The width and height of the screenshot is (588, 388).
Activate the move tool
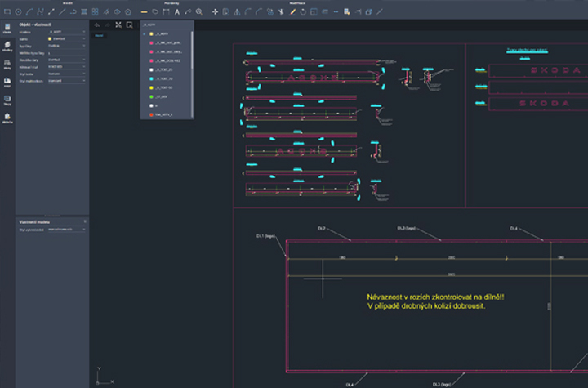click(x=216, y=12)
